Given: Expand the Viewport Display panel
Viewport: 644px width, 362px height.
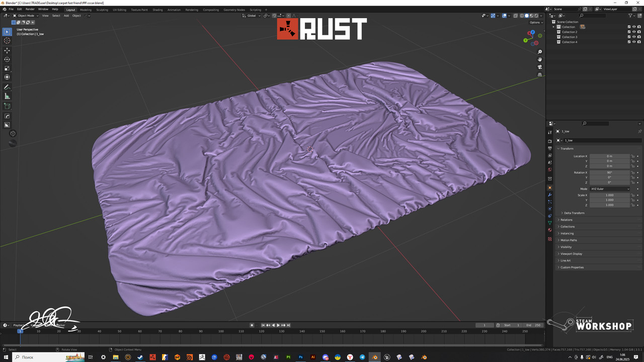Looking at the screenshot, I should click(x=572, y=254).
